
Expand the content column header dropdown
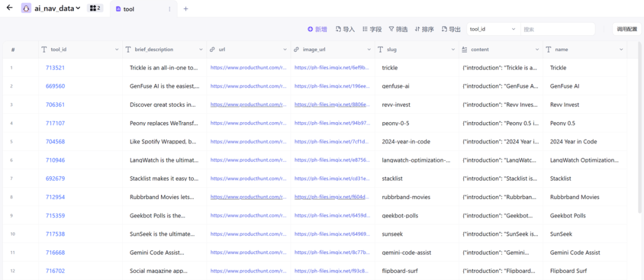coord(537,49)
